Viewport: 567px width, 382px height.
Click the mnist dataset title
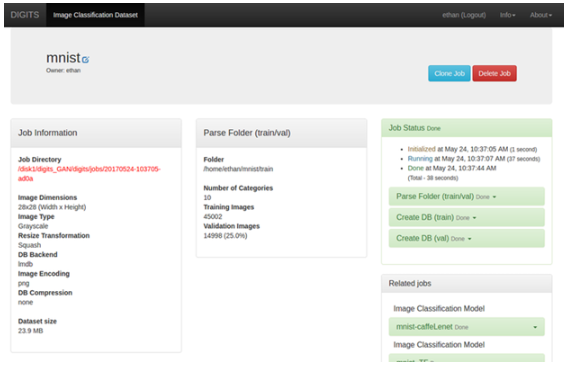(63, 58)
